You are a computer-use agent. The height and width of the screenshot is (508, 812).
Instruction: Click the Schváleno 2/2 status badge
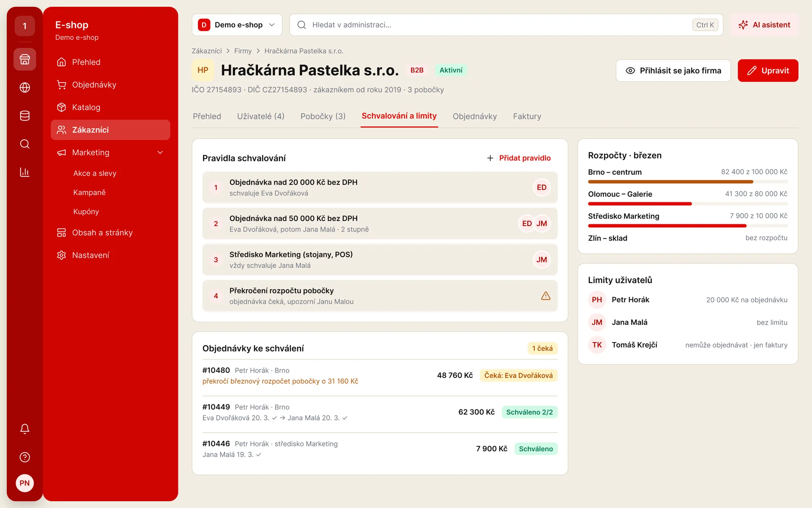tap(529, 412)
